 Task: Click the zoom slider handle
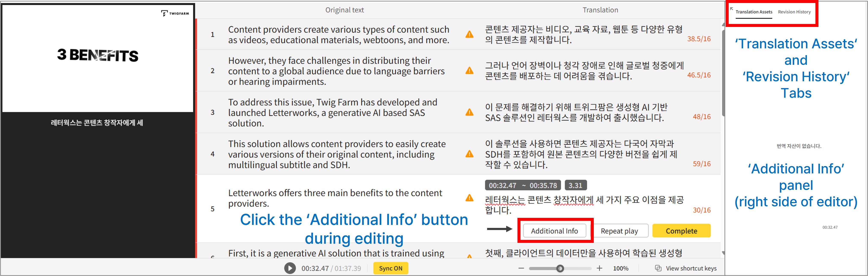click(x=560, y=269)
